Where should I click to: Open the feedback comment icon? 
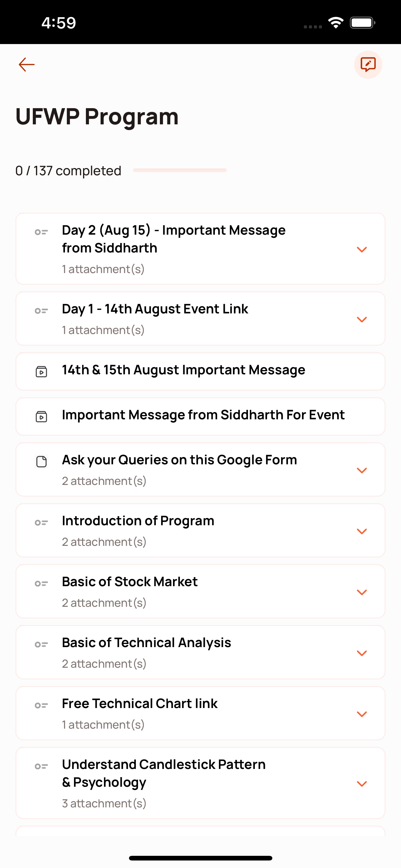(368, 65)
